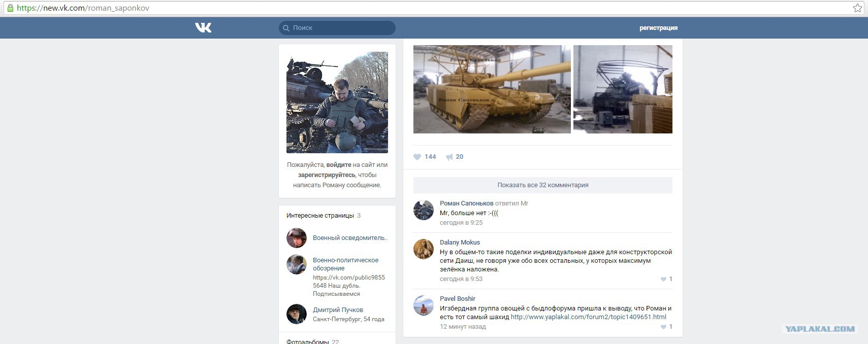Open Dalany Mokus commenter name
The height and width of the screenshot is (344, 868).
[x=460, y=243]
